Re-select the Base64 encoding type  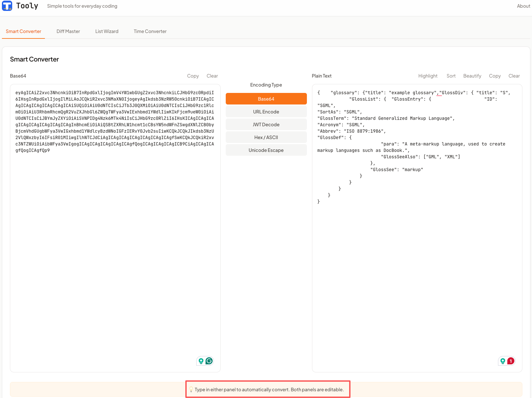tap(266, 99)
